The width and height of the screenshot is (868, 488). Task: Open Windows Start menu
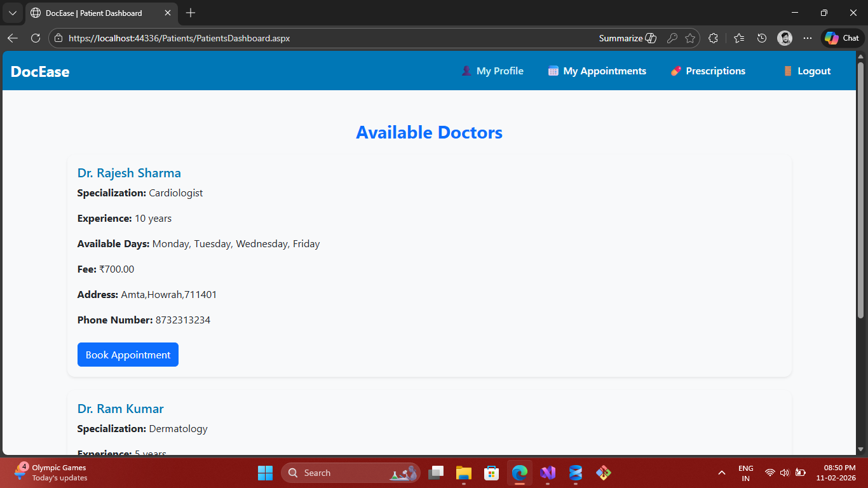coord(265,473)
